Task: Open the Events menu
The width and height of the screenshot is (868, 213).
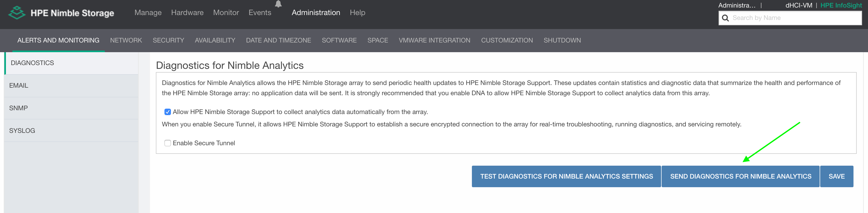Action: tap(260, 12)
